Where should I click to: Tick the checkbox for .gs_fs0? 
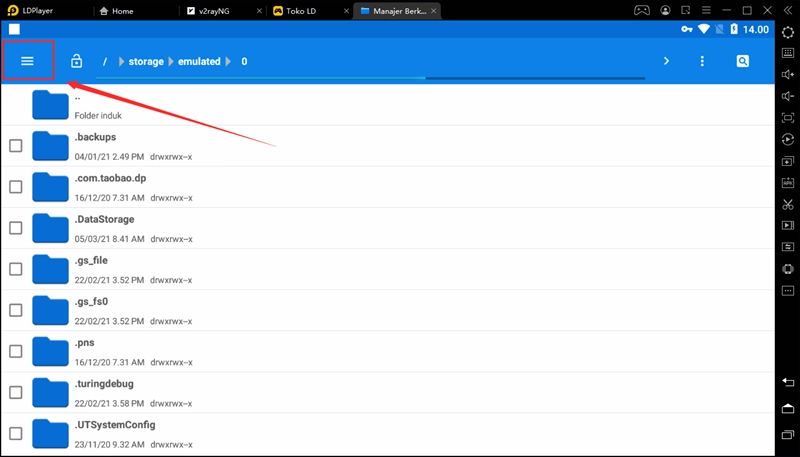(x=16, y=310)
